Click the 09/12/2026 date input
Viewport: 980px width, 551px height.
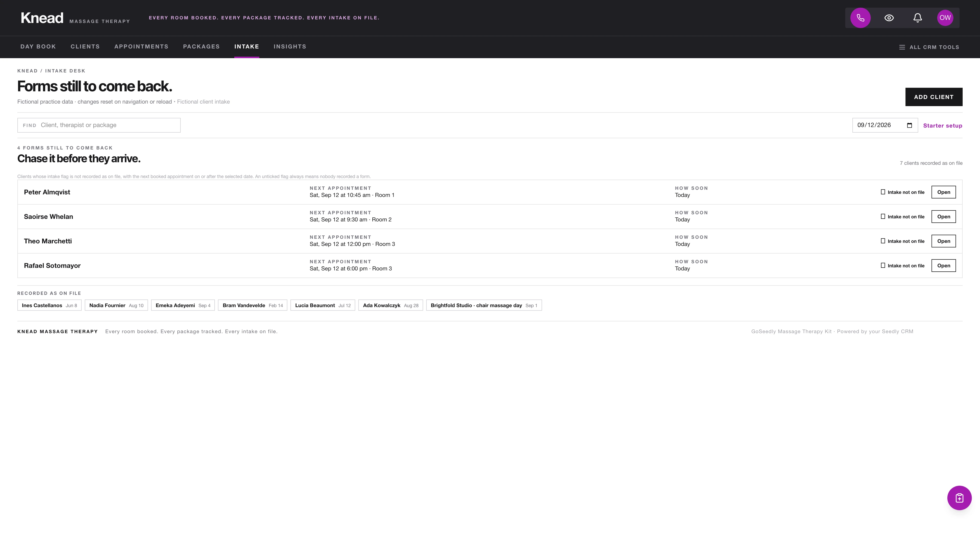pyautogui.click(x=885, y=126)
